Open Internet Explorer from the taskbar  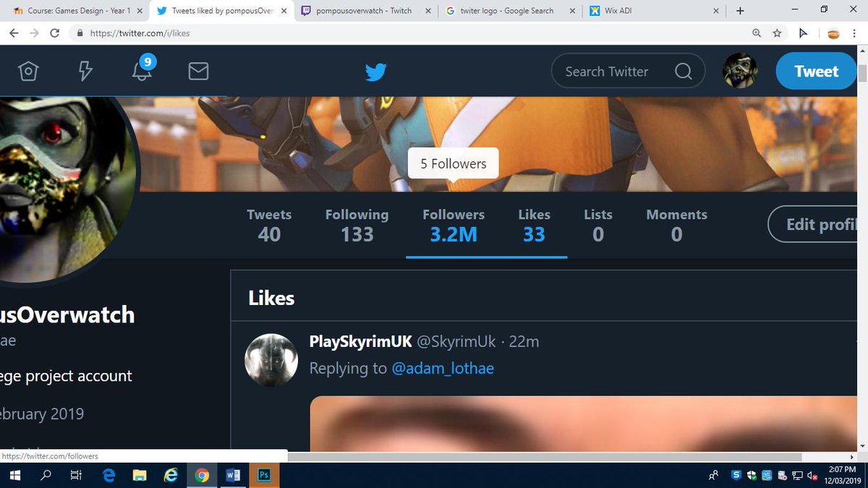pyautogui.click(x=171, y=475)
